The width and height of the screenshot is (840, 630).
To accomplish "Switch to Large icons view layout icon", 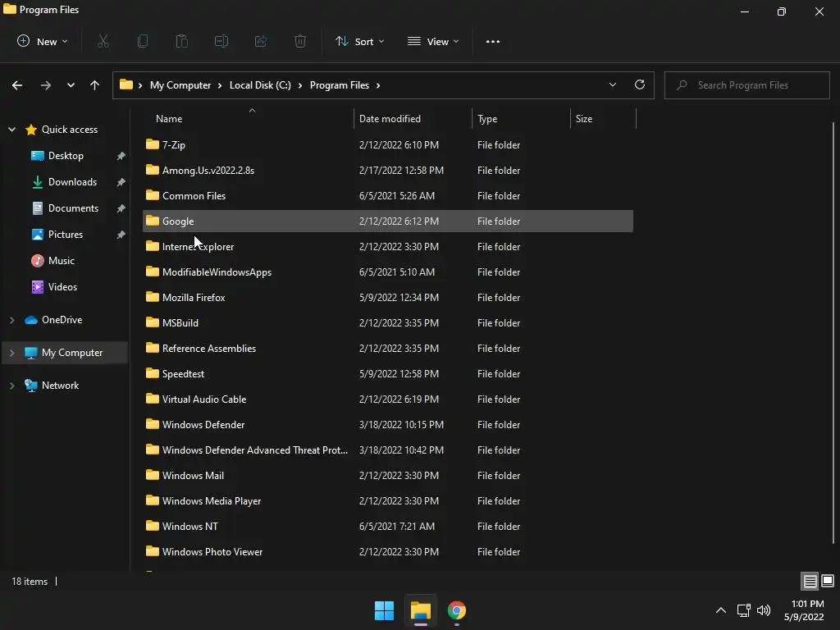I will 828,582.
